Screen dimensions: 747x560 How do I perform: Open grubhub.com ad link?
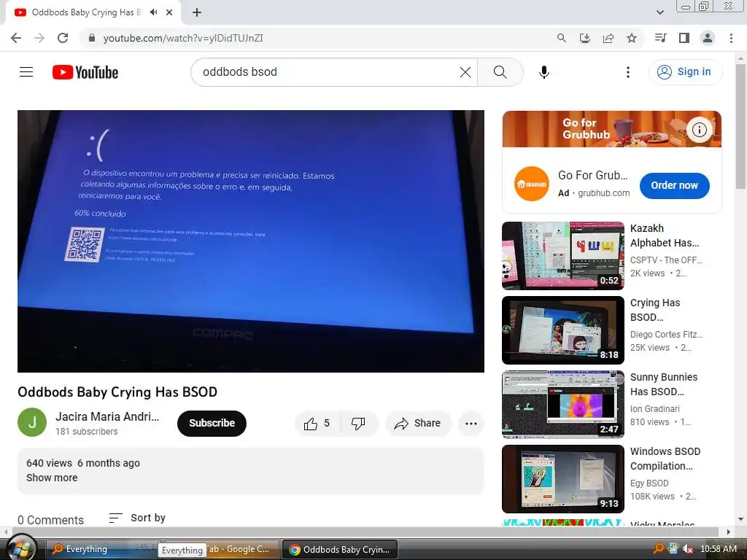[603, 192]
